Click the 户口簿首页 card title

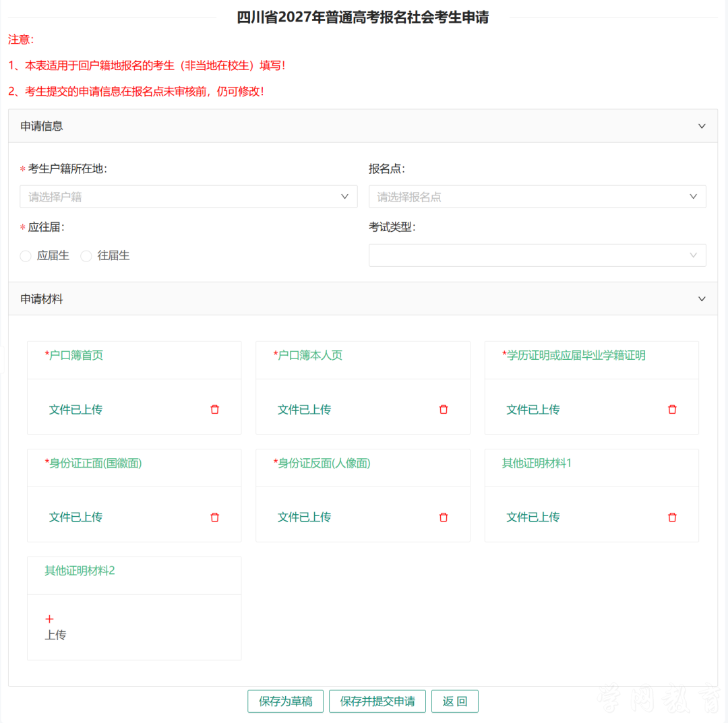pos(74,356)
